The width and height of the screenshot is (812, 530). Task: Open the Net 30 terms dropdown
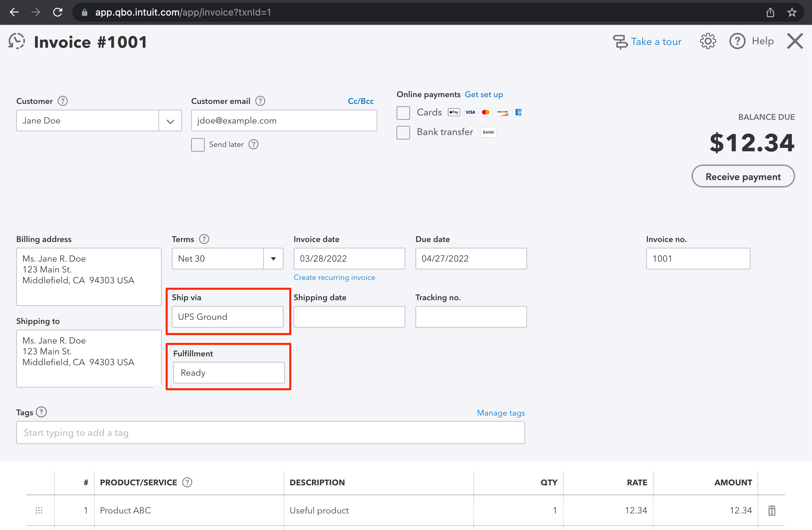point(273,259)
